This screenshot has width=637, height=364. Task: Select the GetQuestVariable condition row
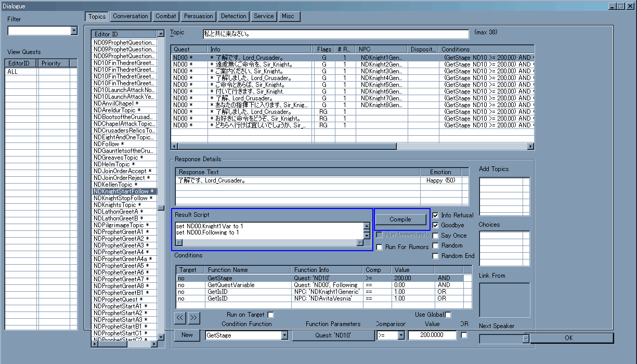point(324,285)
